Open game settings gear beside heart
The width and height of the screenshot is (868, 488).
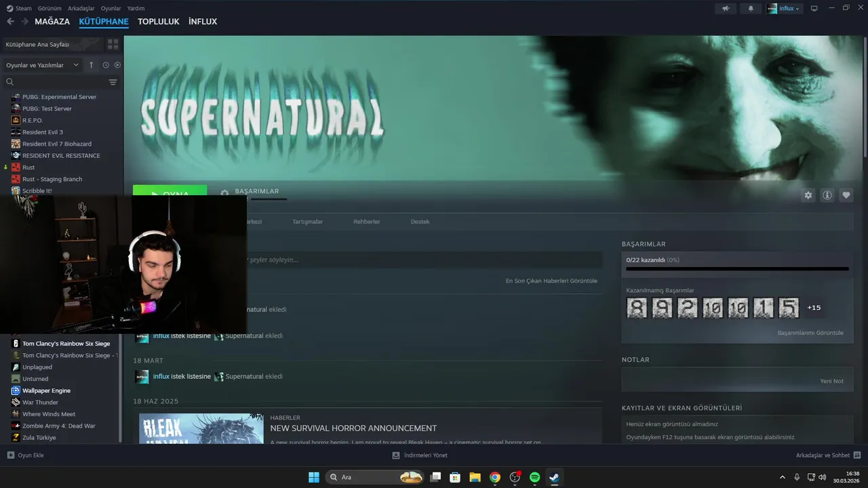(x=808, y=195)
